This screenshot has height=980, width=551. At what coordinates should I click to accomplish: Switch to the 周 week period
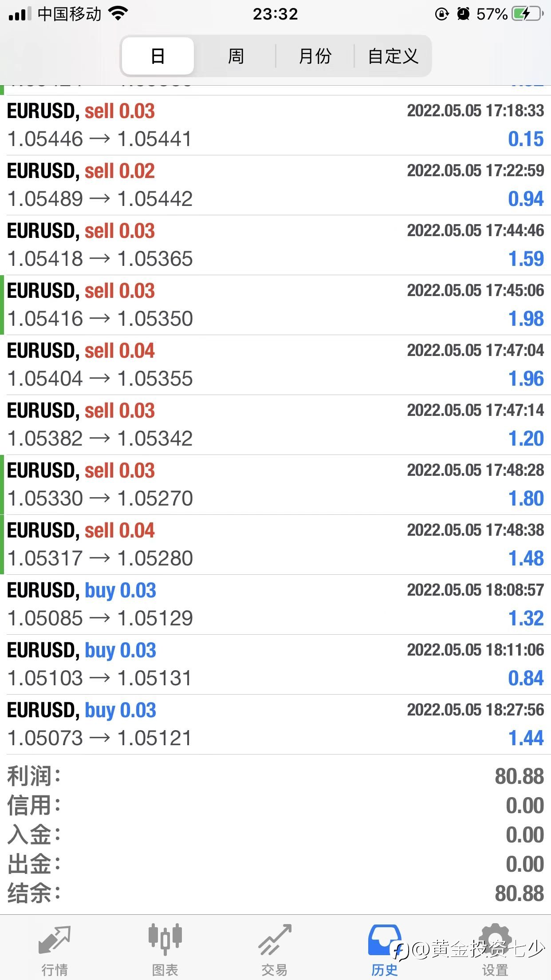pyautogui.click(x=236, y=56)
